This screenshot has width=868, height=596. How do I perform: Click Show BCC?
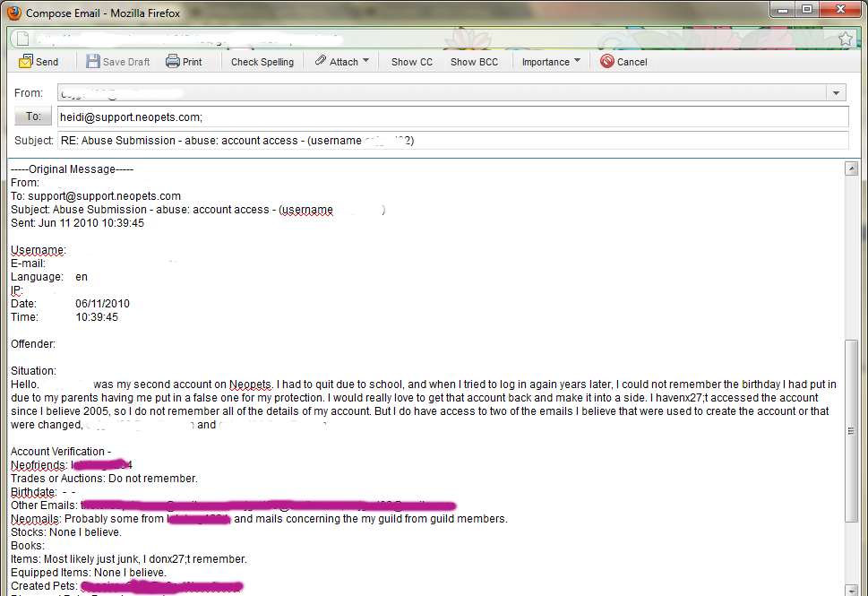click(475, 62)
